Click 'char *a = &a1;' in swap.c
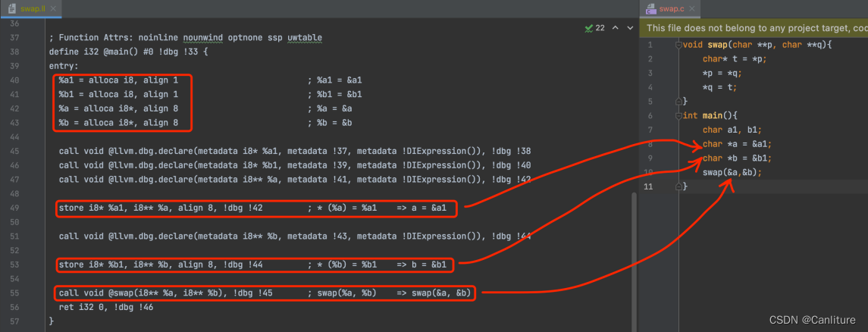 tap(738, 144)
